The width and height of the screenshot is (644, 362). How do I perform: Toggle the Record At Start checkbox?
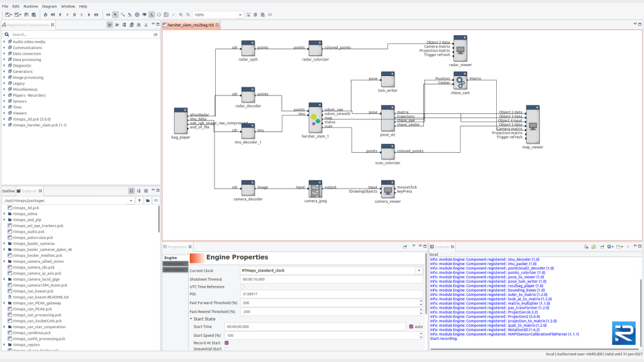[x=226, y=343]
